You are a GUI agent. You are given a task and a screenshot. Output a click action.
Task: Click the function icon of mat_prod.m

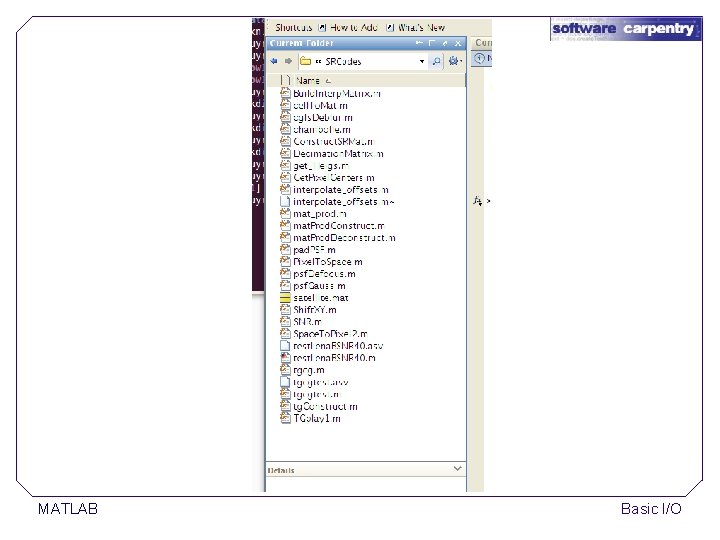pyautogui.click(x=285, y=214)
